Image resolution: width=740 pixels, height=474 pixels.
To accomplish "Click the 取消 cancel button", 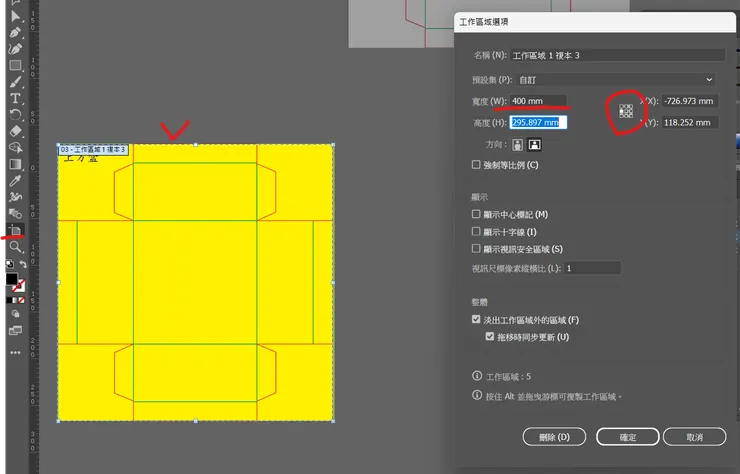I will pos(695,437).
